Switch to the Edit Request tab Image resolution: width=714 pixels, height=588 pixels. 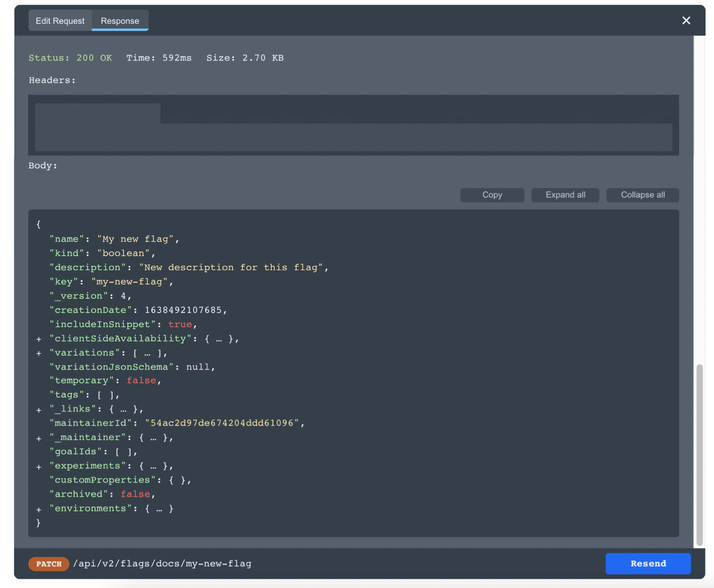[x=60, y=21]
